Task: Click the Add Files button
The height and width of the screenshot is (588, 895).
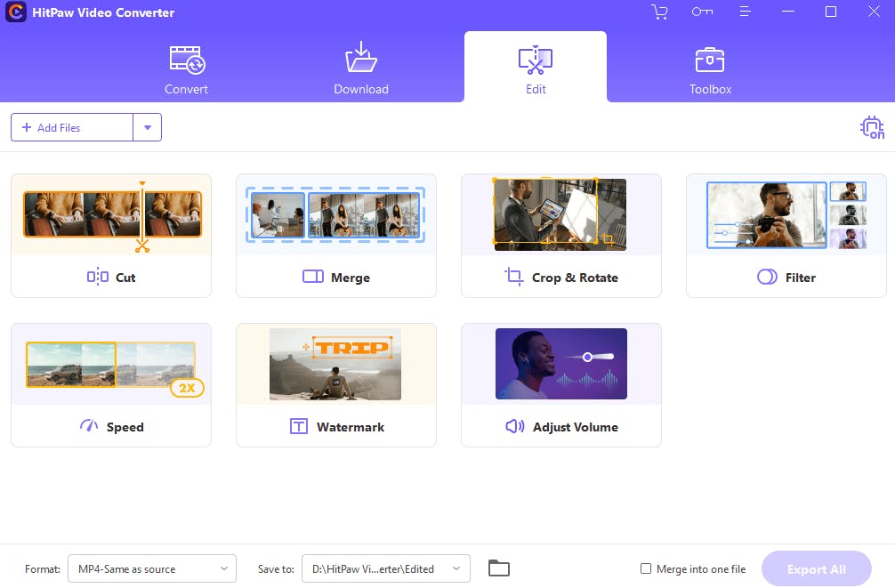Action: coord(72,127)
